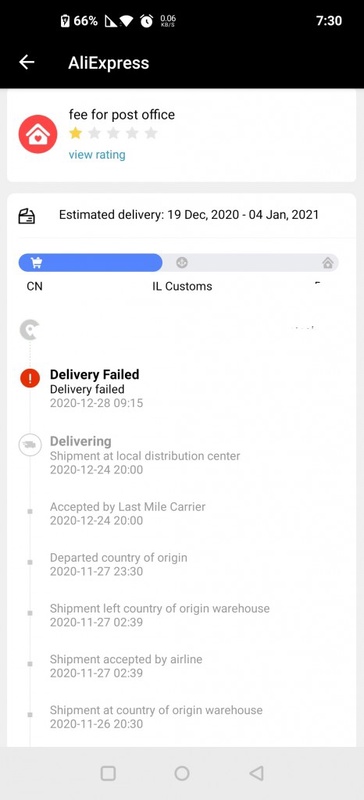Tap the grey carrier logo above timeline
The width and height of the screenshot is (364, 800).
(28, 330)
